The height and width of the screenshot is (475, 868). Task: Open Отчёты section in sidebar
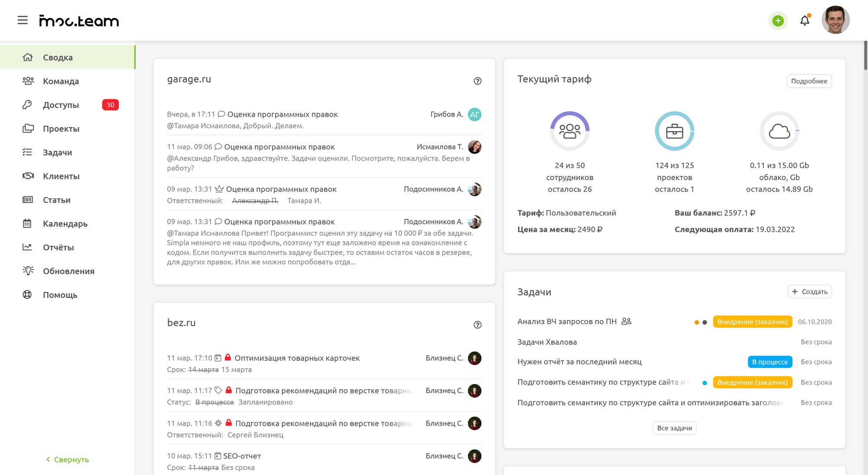[x=58, y=247]
